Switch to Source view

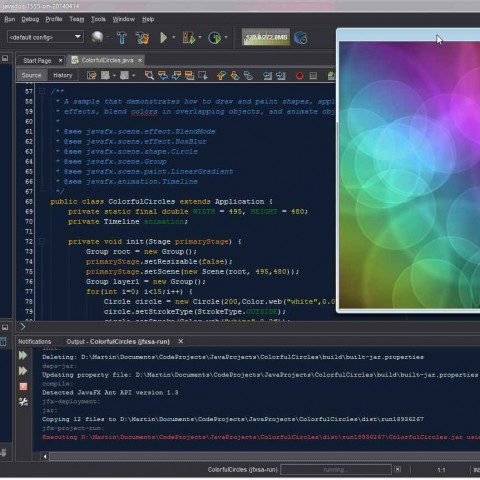point(31,75)
